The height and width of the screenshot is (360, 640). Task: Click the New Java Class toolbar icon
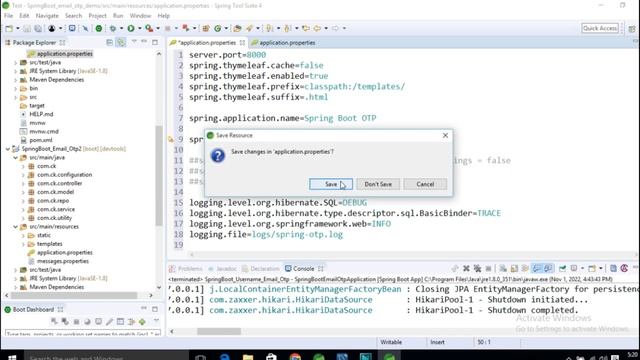coord(218,28)
